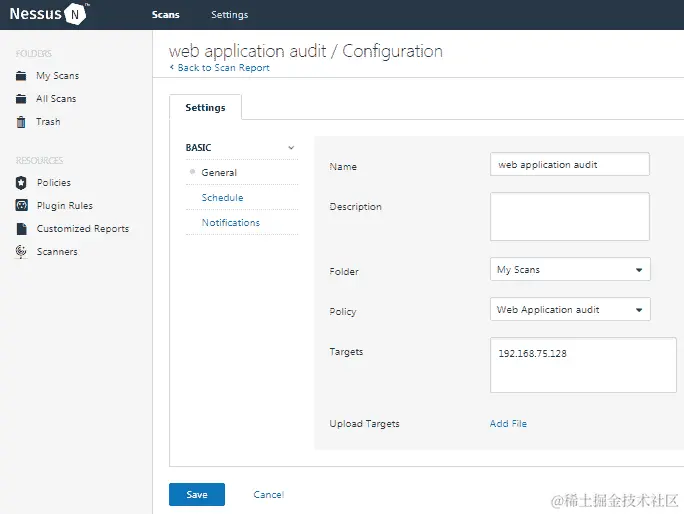Open the Scans top menu

(165, 14)
